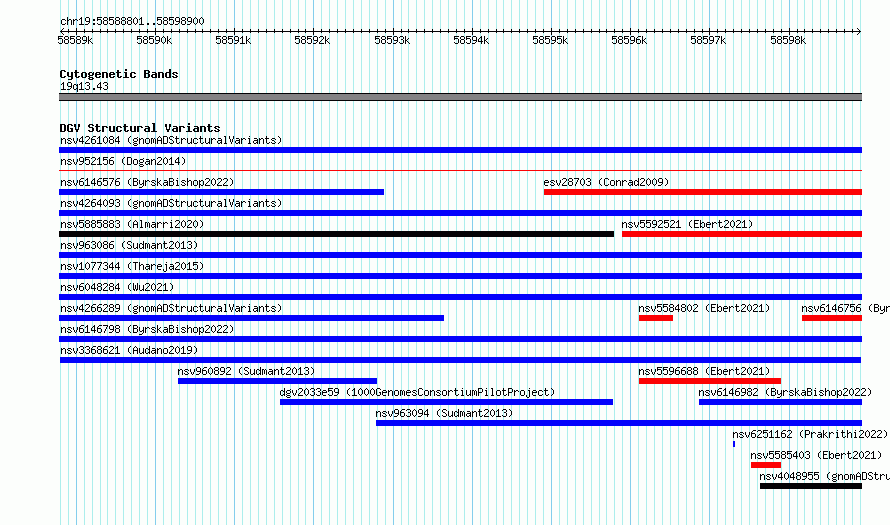Open variant nsv4264093 (gnomADStructuralVariants) label
Screen dimensions: 890x525
pyautogui.click(x=171, y=203)
